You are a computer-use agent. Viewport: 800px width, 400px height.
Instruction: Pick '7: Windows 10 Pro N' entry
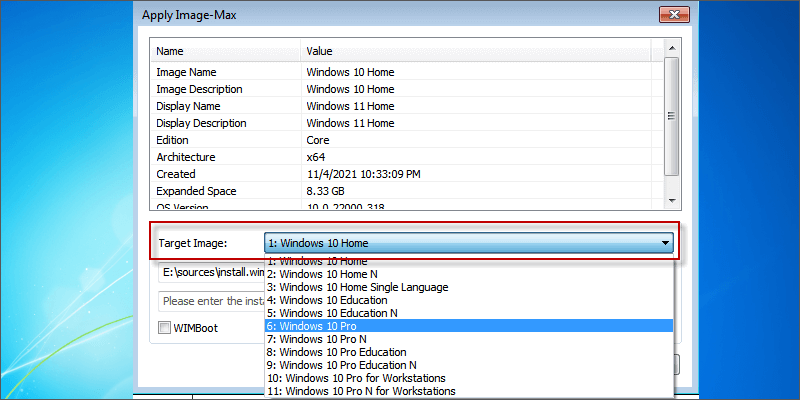point(469,339)
